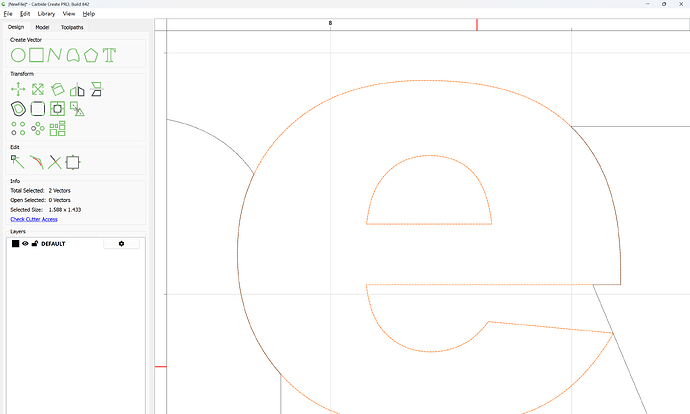Open the Resize/Scale transform tool
The image size is (690, 414).
click(37, 89)
